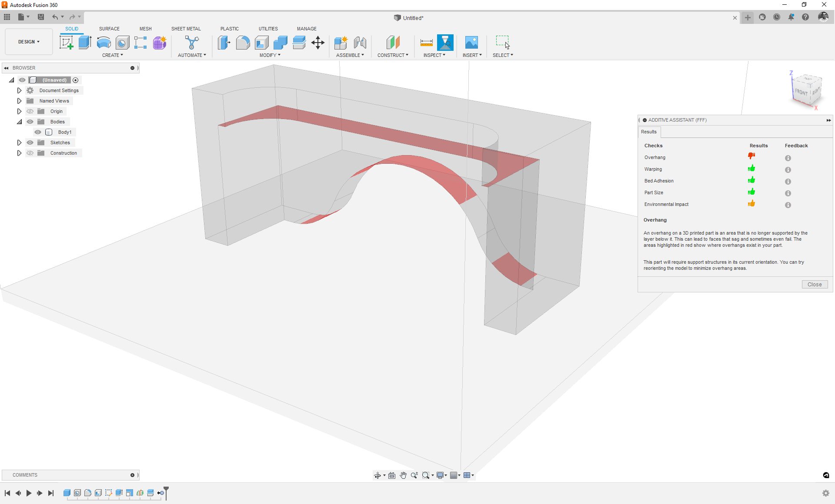Switch to the SHEET METAL tab
The height and width of the screenshot is (504, 835).
186,29
